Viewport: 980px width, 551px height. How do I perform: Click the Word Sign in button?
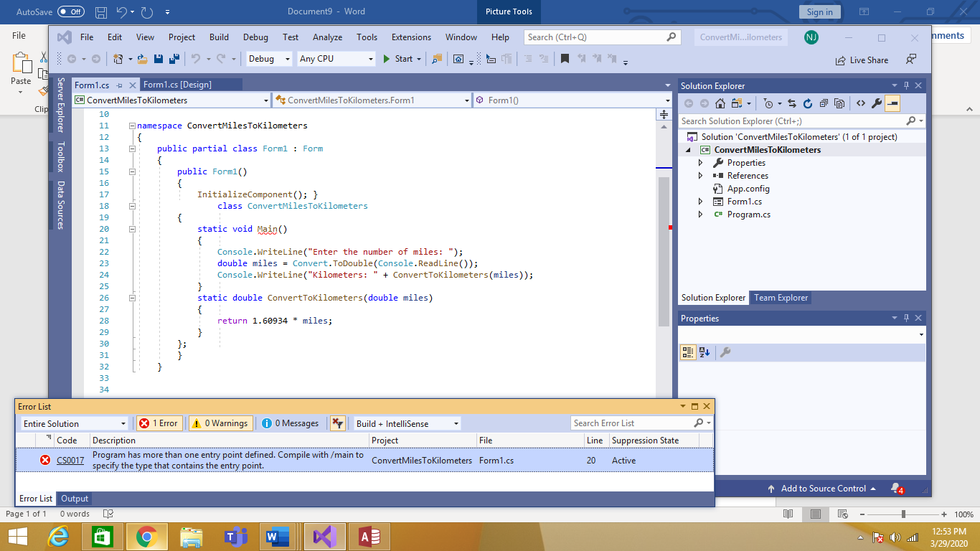819,11
